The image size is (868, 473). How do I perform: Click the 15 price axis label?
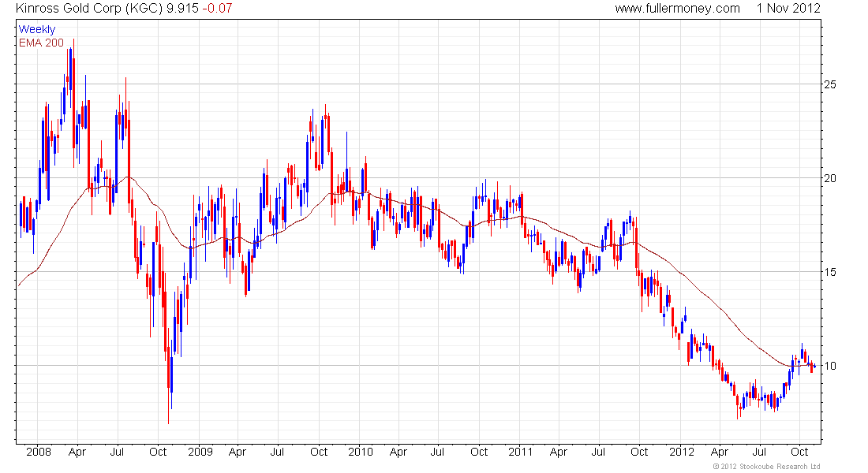(830, 272)
